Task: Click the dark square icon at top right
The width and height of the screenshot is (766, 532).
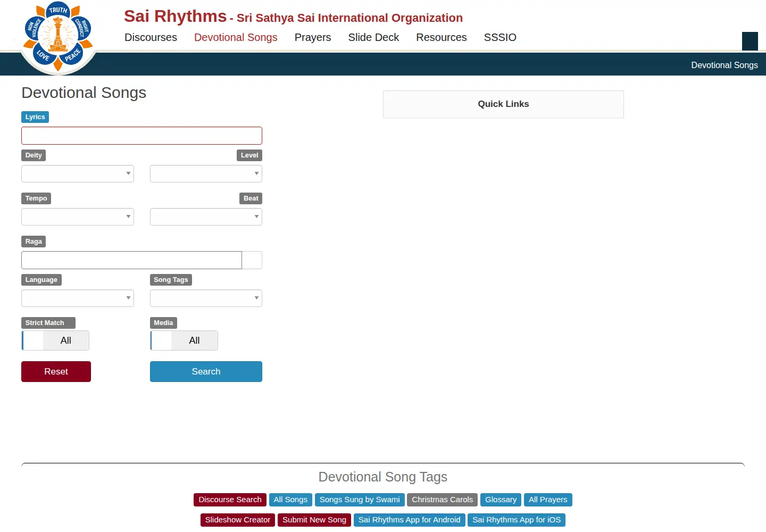Action: pyautogui.click(x=750, y=41)
